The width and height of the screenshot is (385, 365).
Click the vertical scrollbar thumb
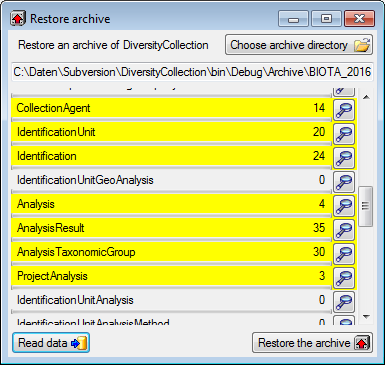(365, 207)
